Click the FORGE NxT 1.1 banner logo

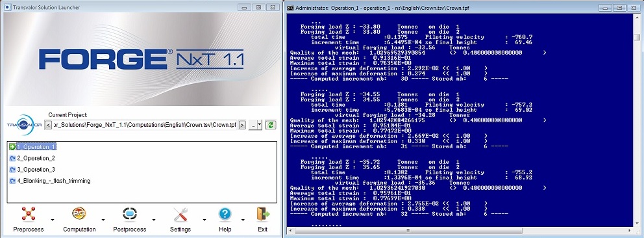coord(142,59)
